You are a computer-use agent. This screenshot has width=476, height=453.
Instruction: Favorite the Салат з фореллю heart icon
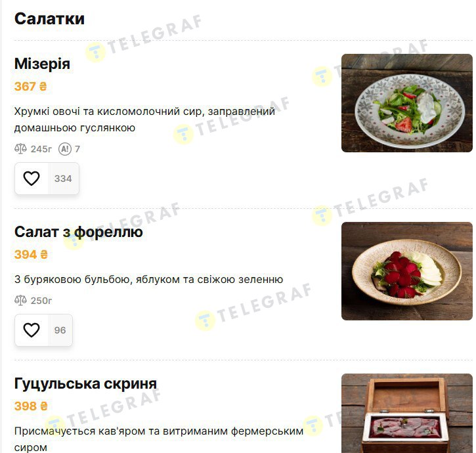coord(32,330)
